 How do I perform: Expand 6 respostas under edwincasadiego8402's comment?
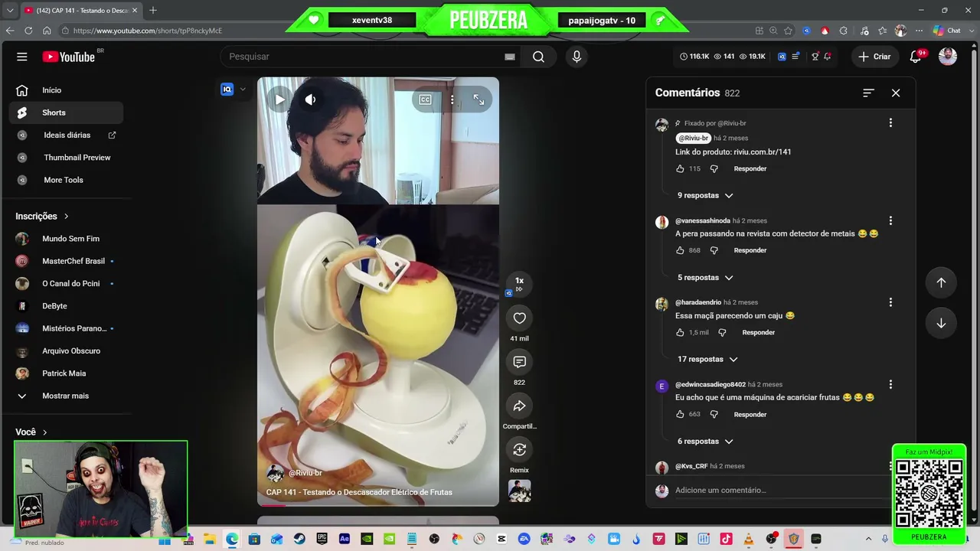coord(705,441)
